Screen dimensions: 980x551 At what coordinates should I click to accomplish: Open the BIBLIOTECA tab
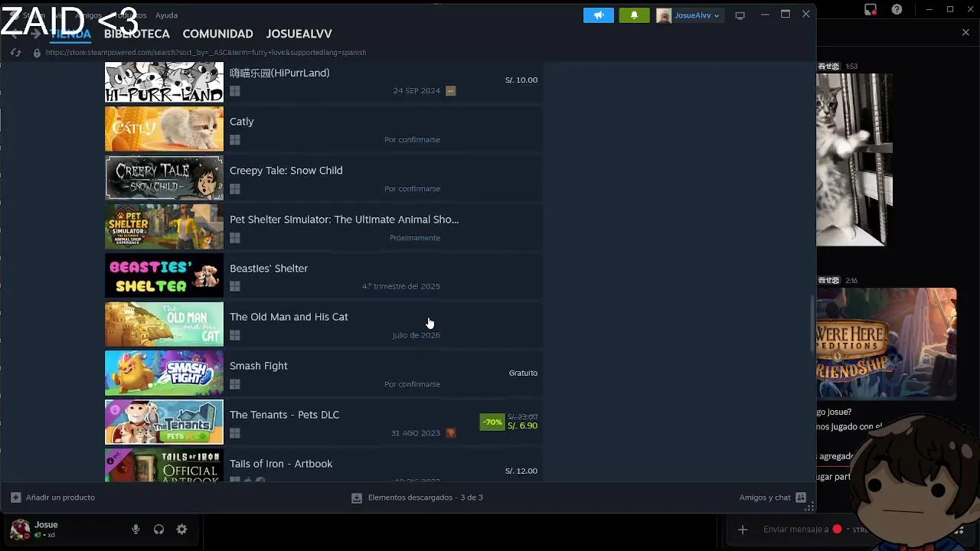coord(137,34)
